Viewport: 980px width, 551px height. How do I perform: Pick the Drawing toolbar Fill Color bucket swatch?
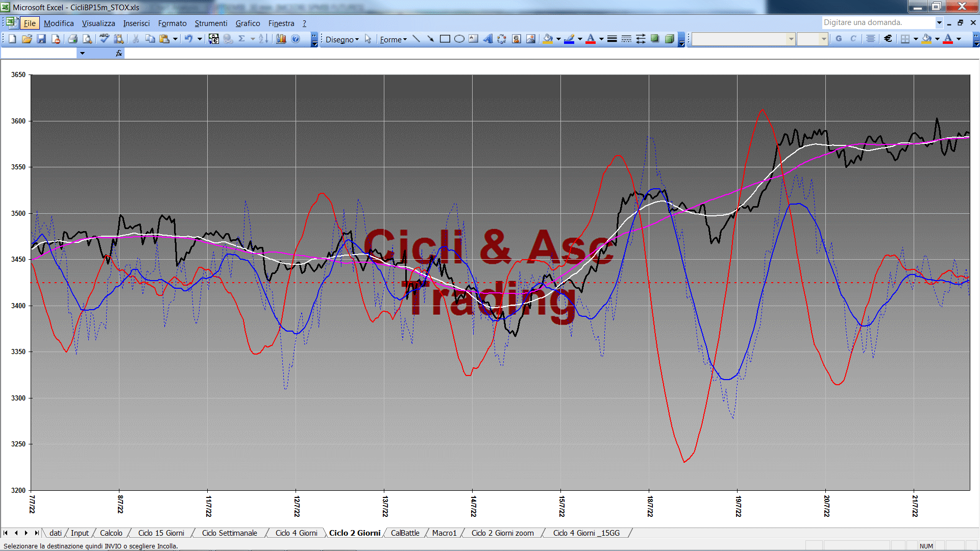click(548, 39)
